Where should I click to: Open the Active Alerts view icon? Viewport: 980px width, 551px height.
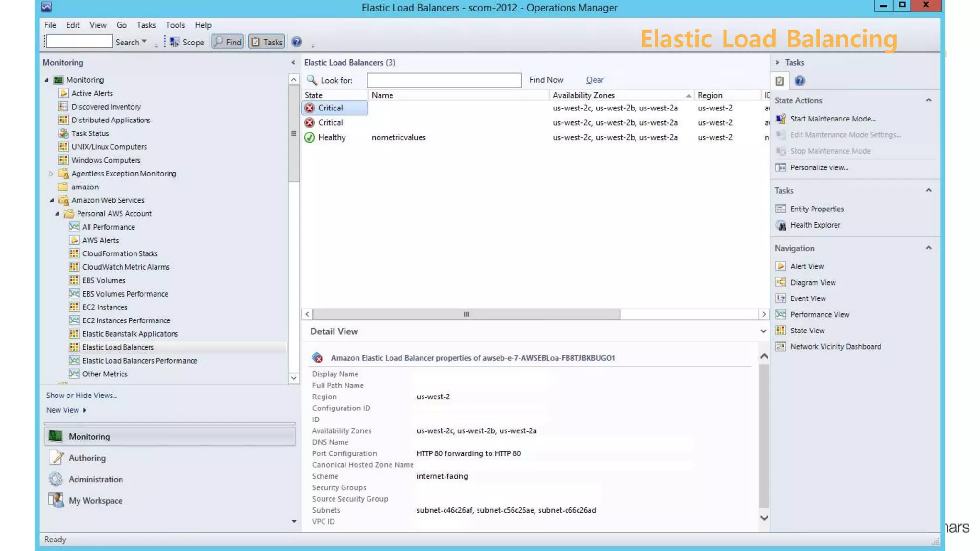63,93
